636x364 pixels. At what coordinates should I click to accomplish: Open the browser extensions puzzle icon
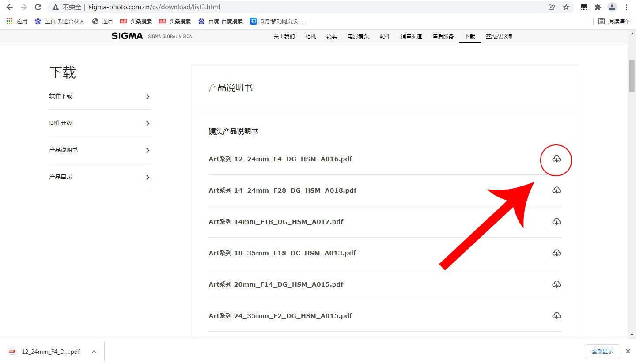coord(598,7)
